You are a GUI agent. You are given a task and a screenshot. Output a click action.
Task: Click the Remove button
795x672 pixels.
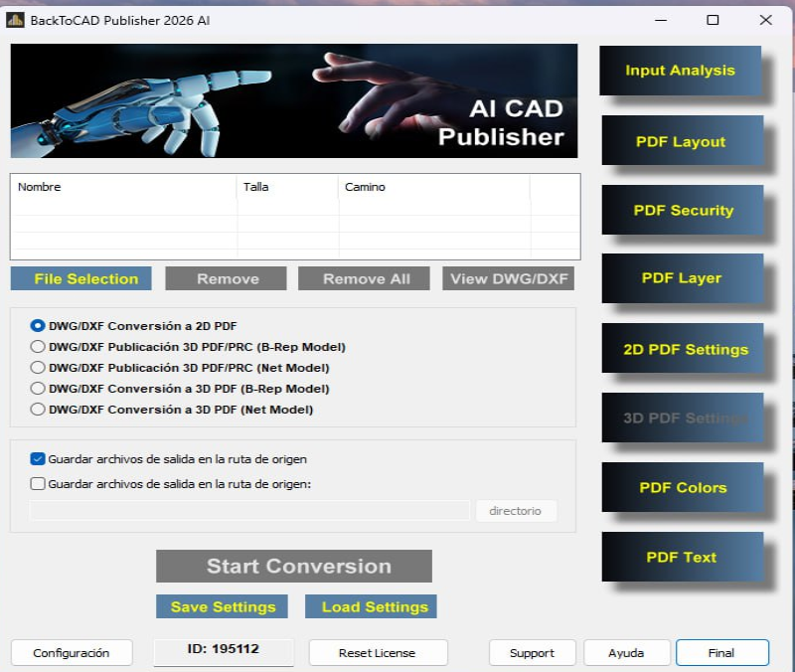[227, 278]
